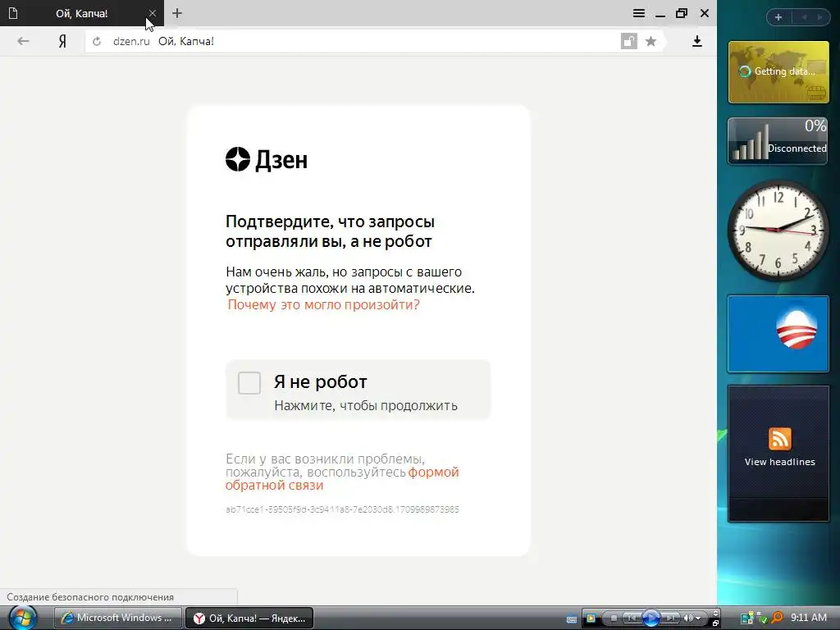Skip to previous track in taskbar player
Screen dimensions: 840x630
pos(632,619)
